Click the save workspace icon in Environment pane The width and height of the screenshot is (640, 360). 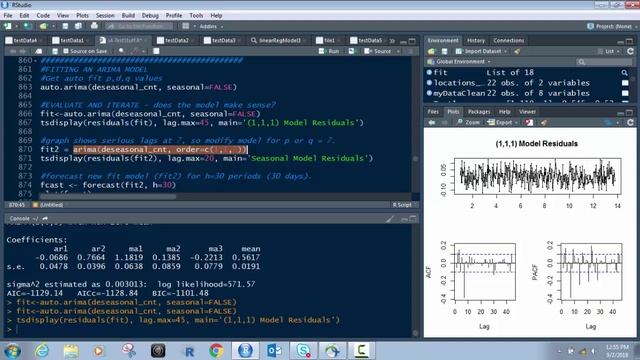[x=444, y=51]
